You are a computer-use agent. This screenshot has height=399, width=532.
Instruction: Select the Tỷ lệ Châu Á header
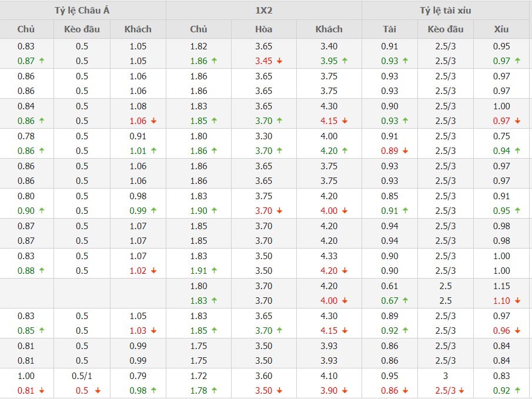(x=82, y=10)
